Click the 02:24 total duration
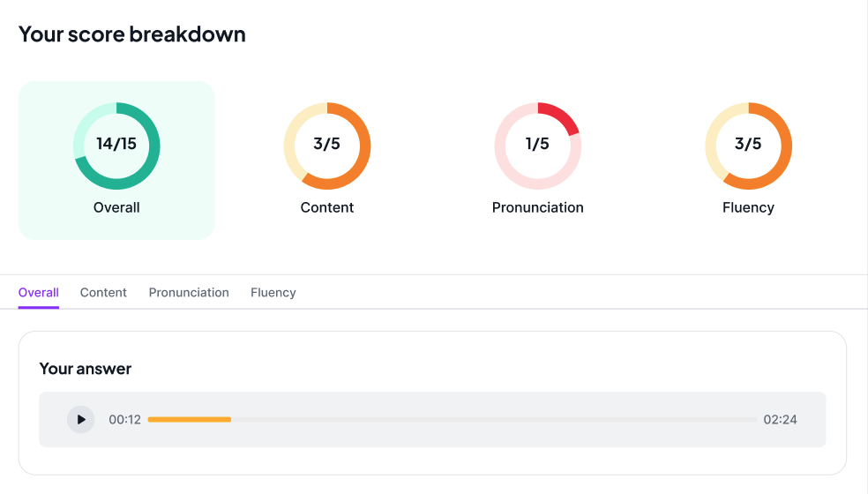 tap(781, 420)
